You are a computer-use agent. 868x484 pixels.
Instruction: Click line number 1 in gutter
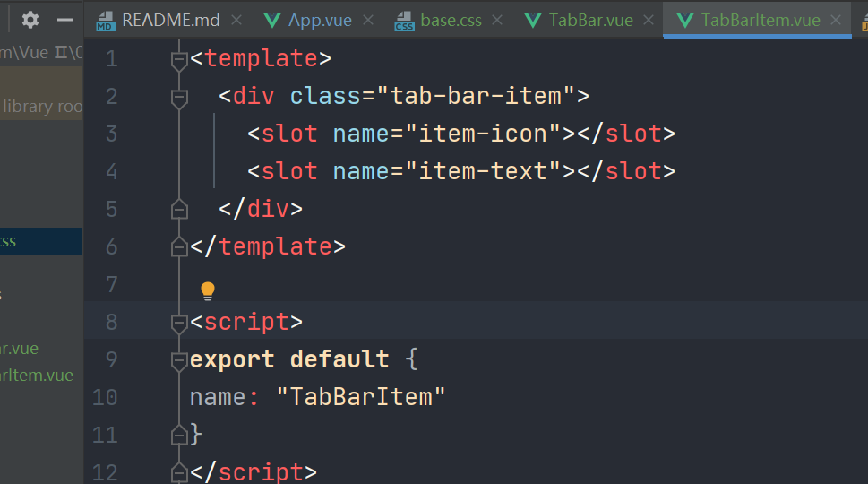pyautogui.click(x=111, y=58)
